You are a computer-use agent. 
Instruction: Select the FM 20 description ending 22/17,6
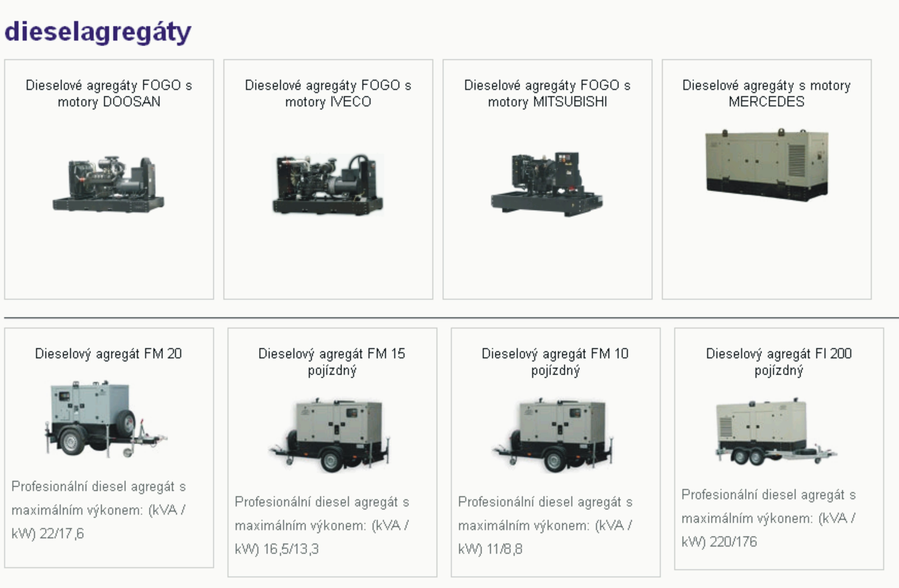click(99, 510)
